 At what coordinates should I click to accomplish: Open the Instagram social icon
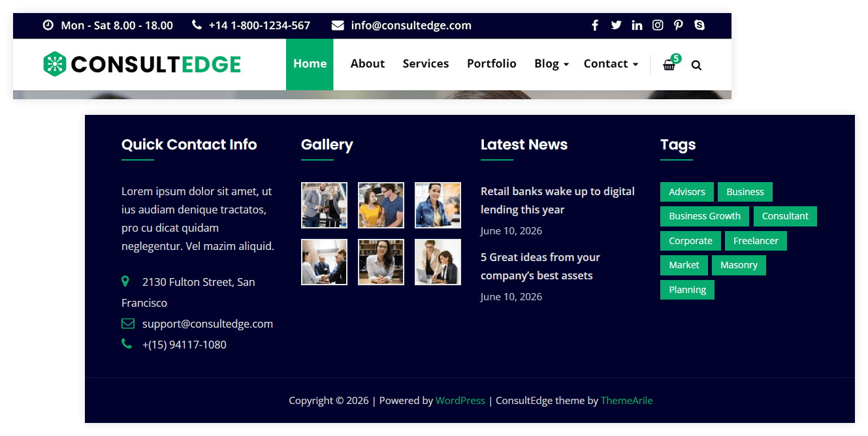coord(658,25)
